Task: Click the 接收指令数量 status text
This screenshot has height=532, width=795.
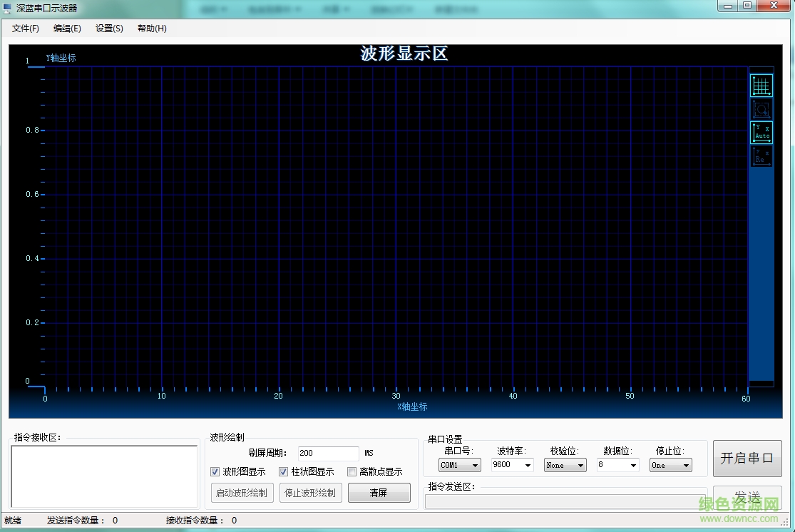Action: pos(201,521)
